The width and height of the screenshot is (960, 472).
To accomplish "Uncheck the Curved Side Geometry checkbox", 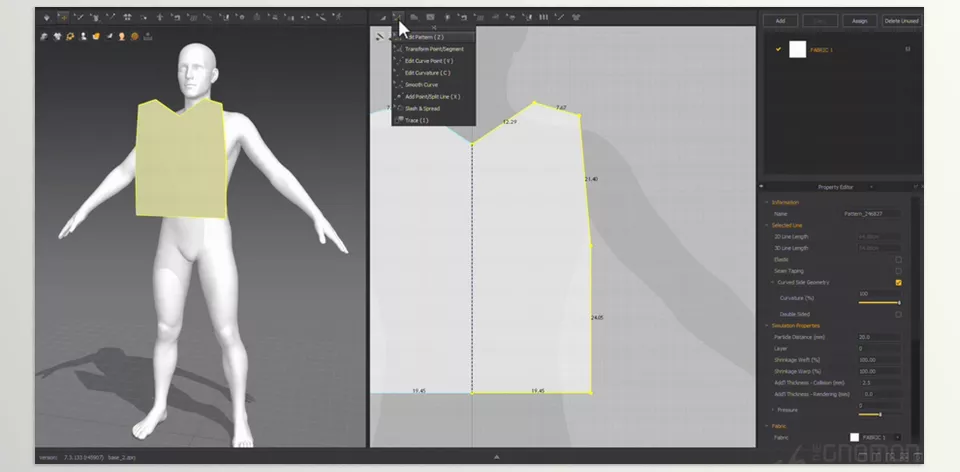I will [x=898, y=282].
